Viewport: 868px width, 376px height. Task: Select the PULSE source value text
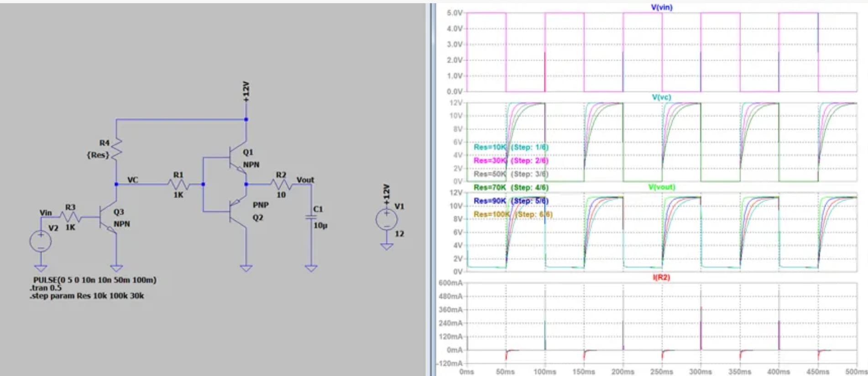coord(94,280)
